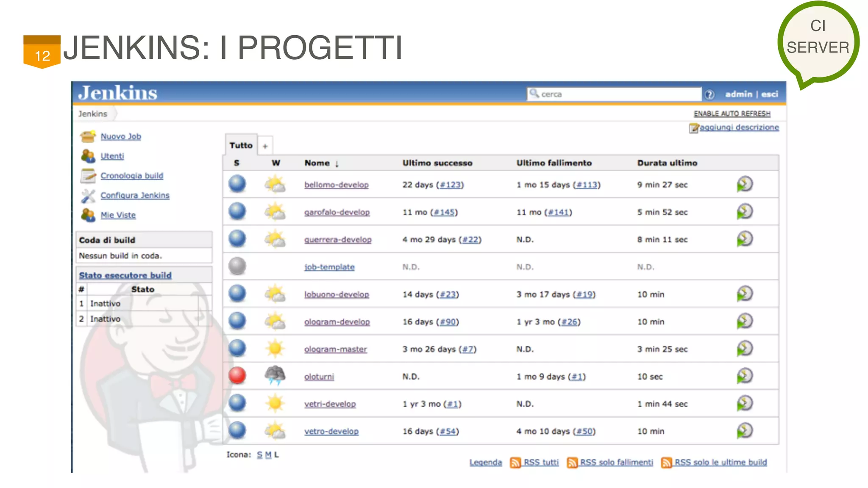Schedule a build for vetri-develop
This screenshot has height=488, width=868.
pos(744,403)
